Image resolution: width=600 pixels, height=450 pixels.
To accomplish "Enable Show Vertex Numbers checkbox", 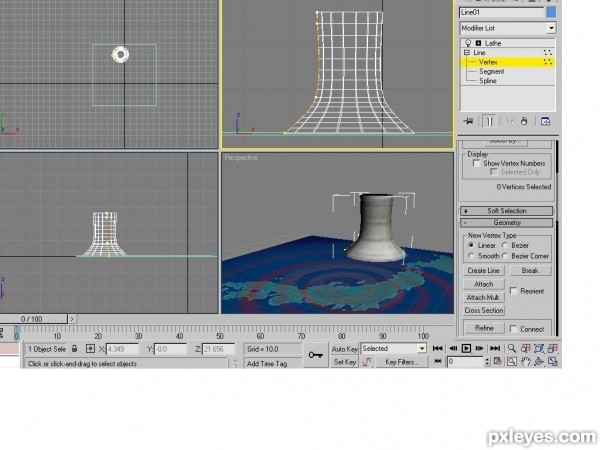I will click(x=476, y=163).
